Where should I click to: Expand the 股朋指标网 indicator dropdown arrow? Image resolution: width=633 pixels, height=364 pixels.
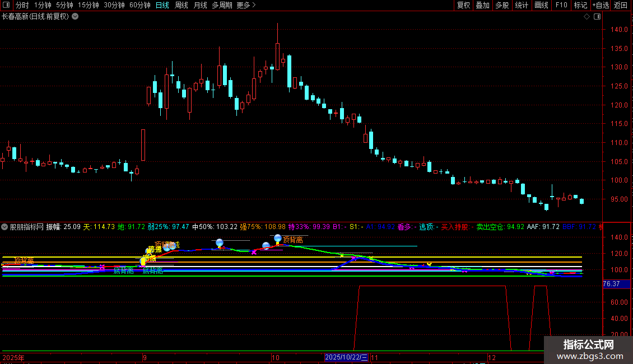pyautogui.click(x=5, y=227)
